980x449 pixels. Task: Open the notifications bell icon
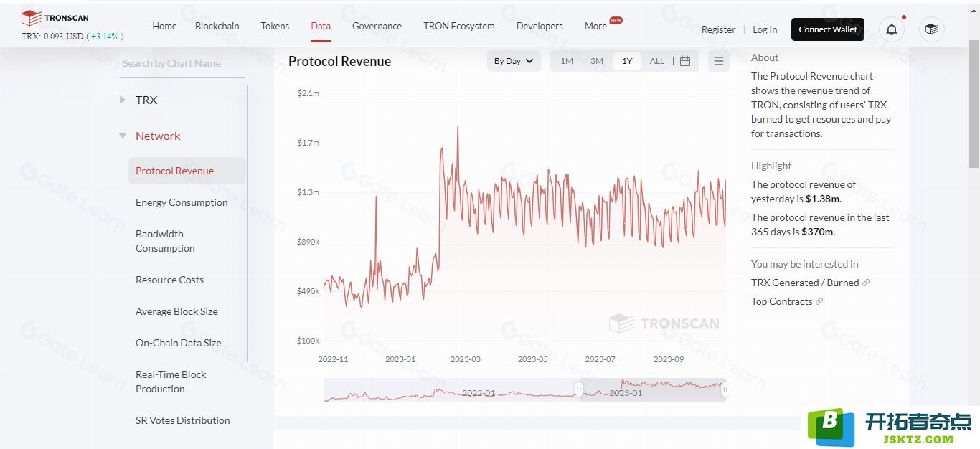[892, 29]
